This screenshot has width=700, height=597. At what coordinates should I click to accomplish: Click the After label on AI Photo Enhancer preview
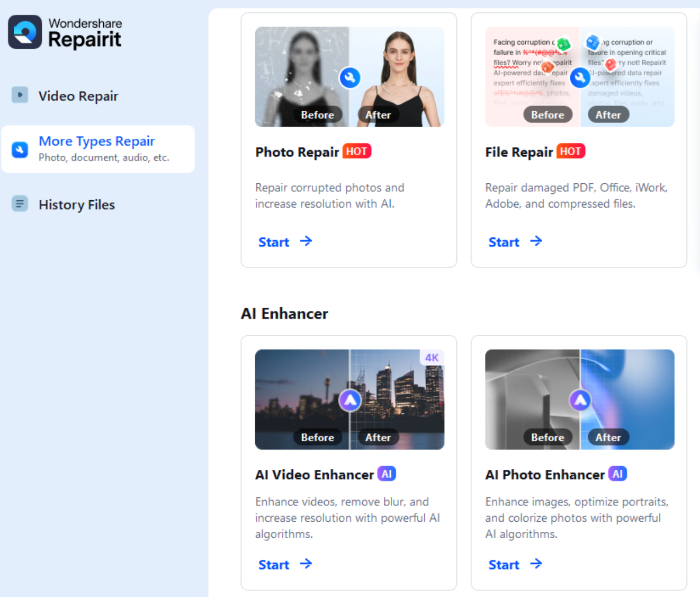[608, 437]
